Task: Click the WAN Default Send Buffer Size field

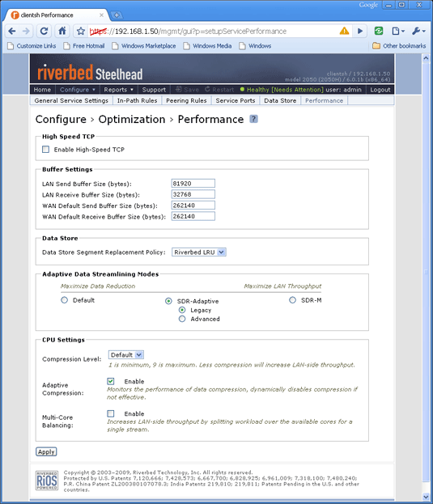Action: (x=193, y=205)
